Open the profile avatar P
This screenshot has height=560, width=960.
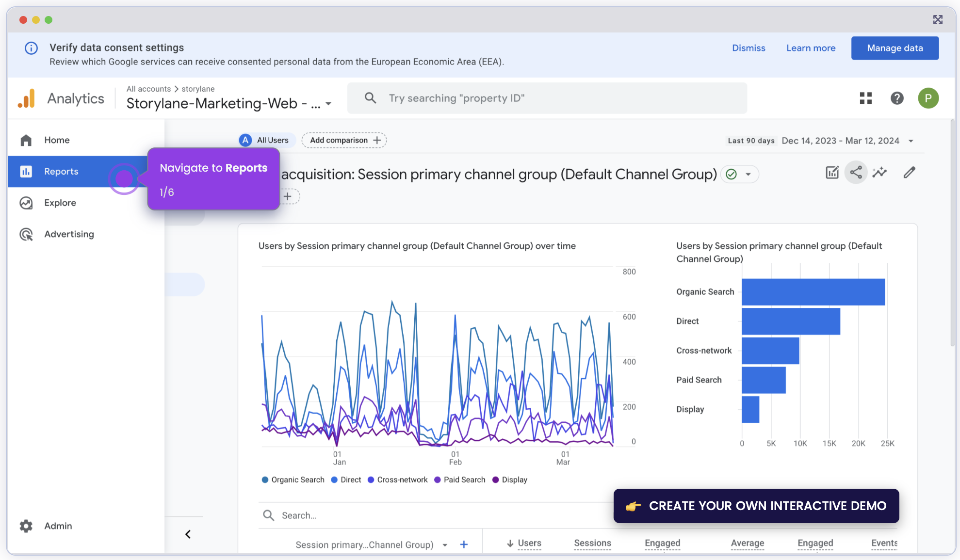click(x=928, y=98)
